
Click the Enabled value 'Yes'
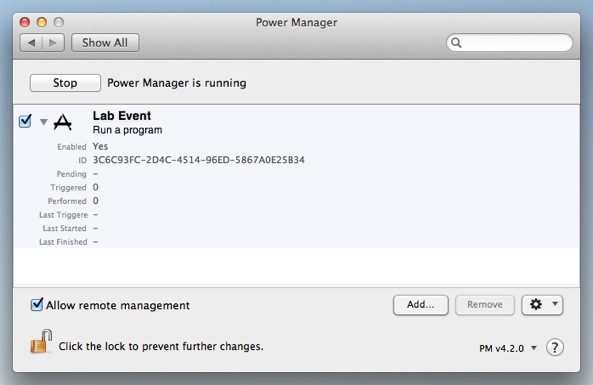pos(100,146)
